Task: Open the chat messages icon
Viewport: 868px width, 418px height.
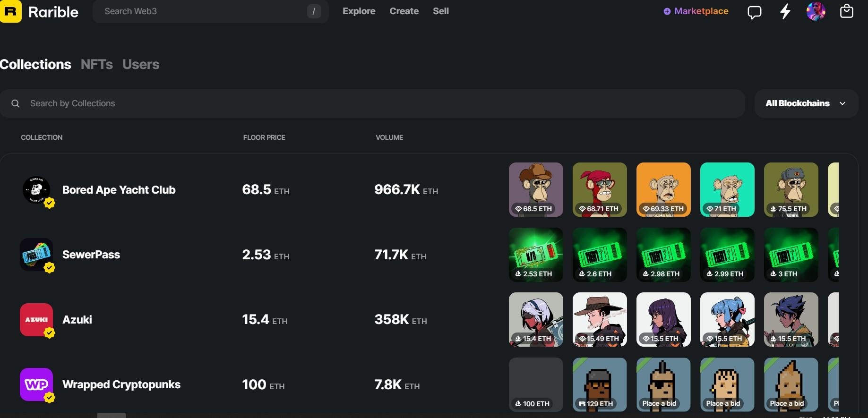Action: click(754, 12)
